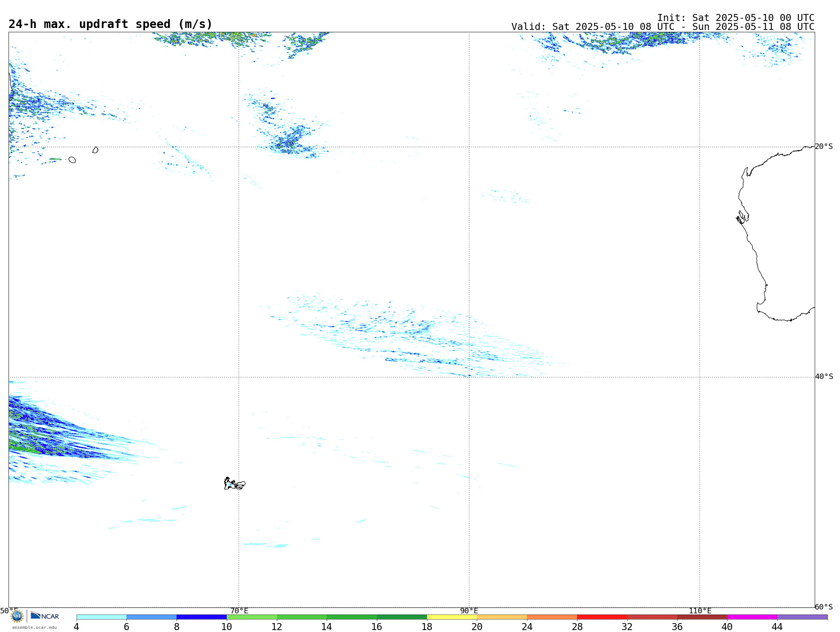840x632 pixels.
Task: Click the 40°S latitude label
Action: point(824,377)
